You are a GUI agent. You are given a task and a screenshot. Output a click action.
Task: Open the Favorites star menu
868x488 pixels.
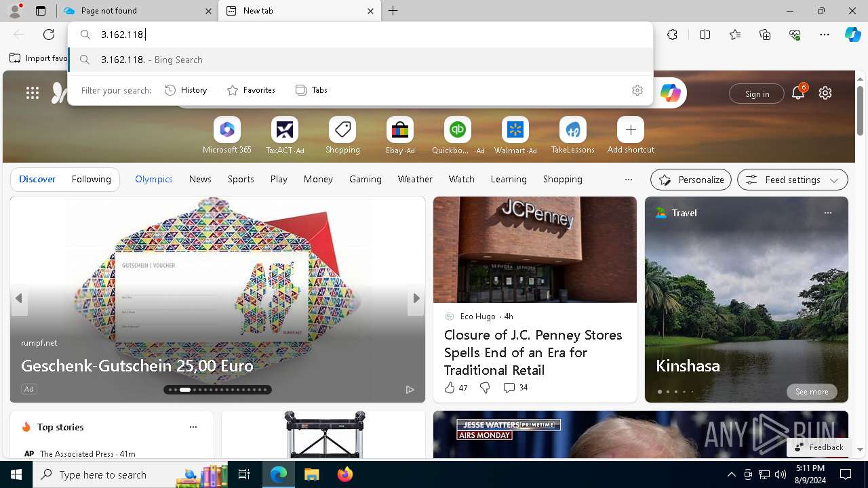735,35
